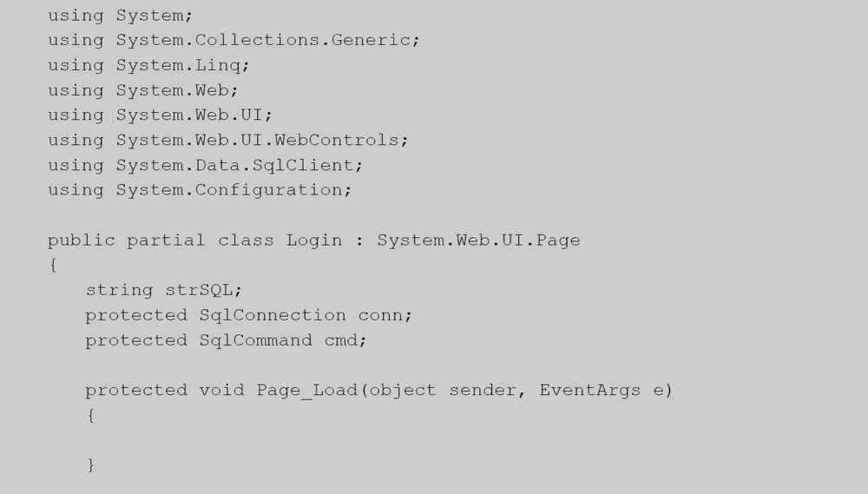Viewport: 868px width, 494px height.
Task: Click the 'public' keyword of class
Action: (x=82, y=240)
